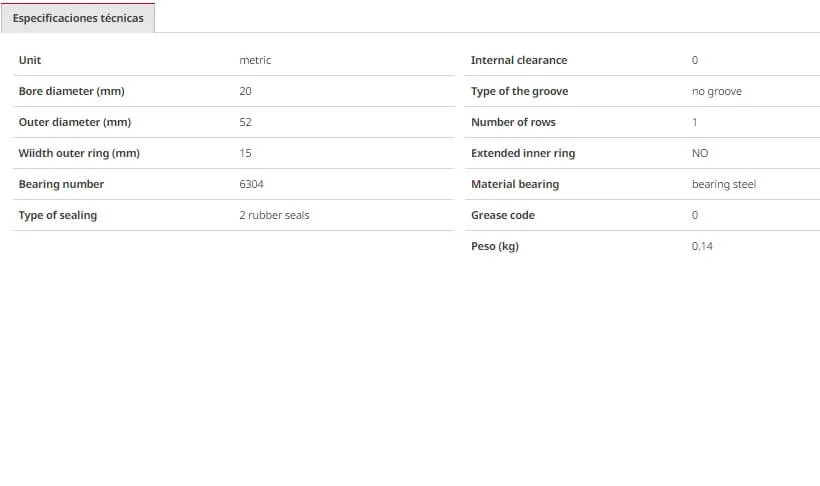The image size is (820, 486).
Task: Click the Wiidth outer ring label
Action: [79, 153]
